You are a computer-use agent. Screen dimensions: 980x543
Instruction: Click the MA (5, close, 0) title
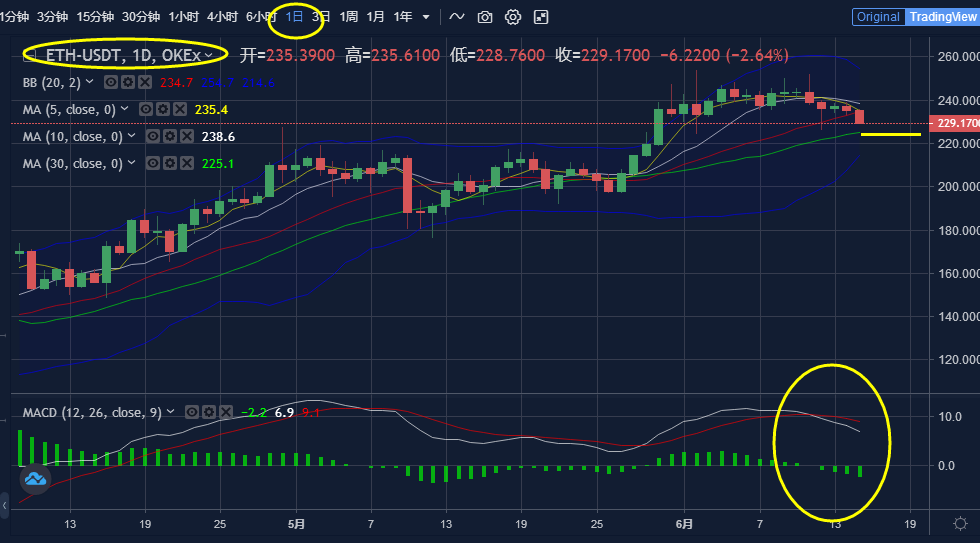(69, 110)
